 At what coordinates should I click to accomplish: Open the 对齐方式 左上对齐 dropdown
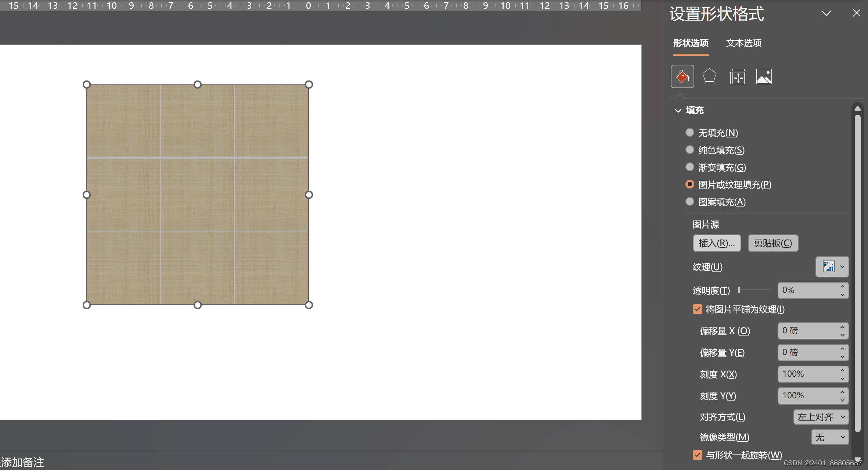point(821,417)
